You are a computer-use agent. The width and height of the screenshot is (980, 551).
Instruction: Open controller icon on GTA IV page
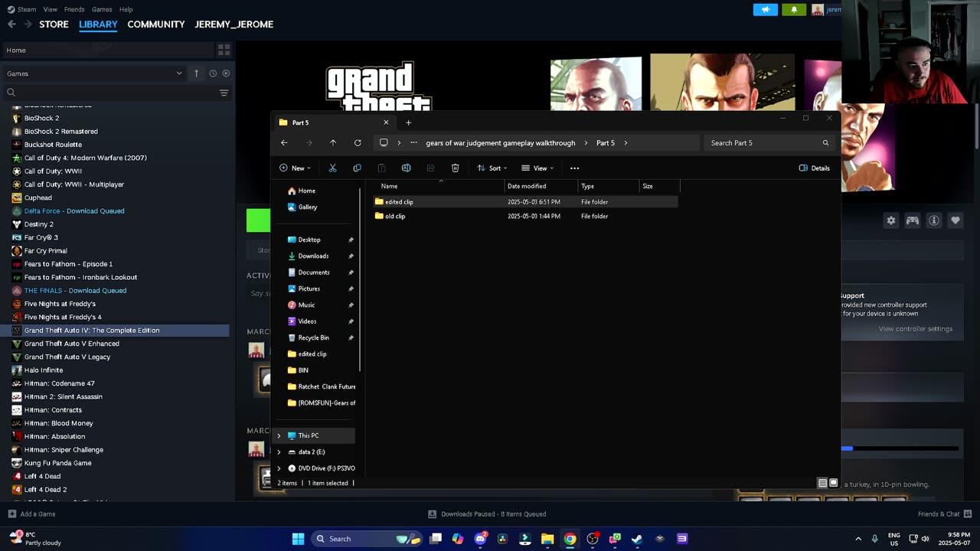click(x=913, y=220)
